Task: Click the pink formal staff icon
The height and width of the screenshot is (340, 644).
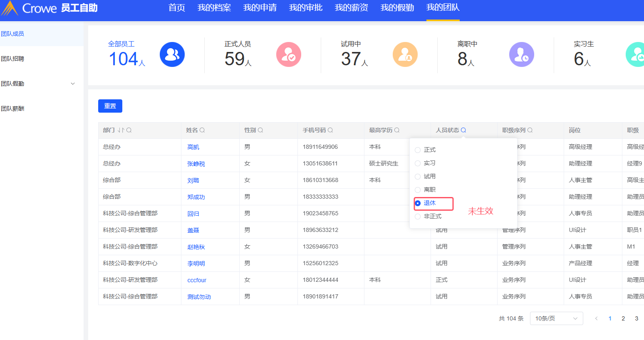Action: (288, 54)
